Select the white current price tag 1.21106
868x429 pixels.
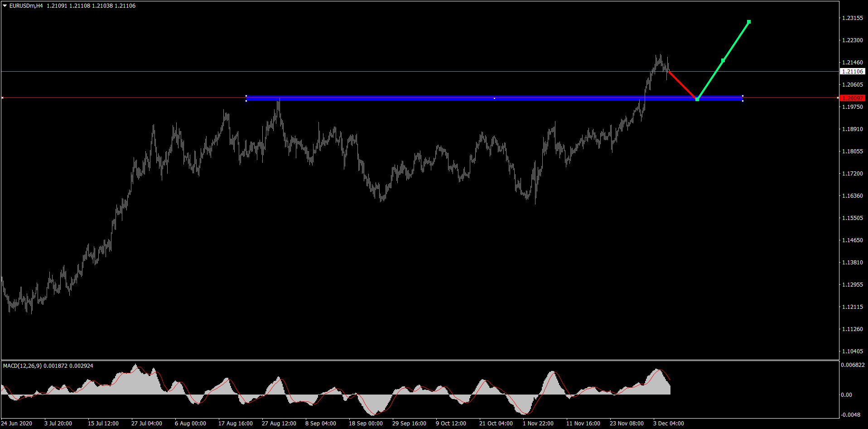852,72
